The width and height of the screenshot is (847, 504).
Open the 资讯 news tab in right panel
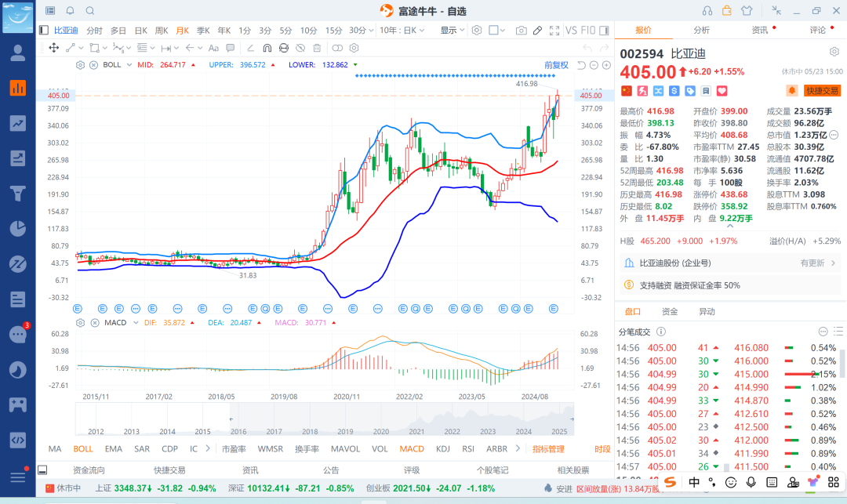pyautogui.click(x=759, y=31)
